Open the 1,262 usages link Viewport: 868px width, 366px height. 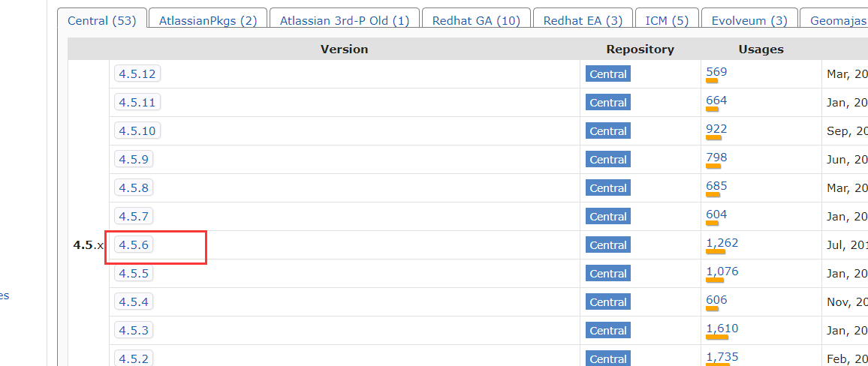tap(722, 243)
